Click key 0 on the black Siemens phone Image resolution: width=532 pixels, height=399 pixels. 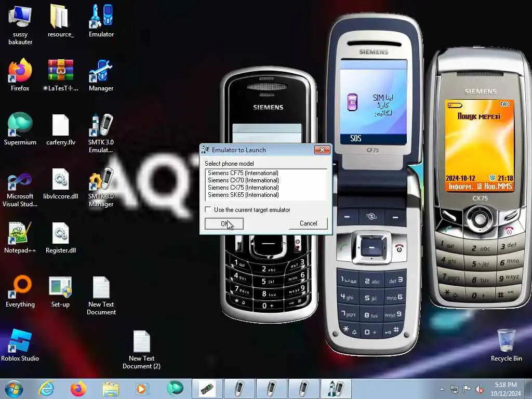click(x=268, y=305)
